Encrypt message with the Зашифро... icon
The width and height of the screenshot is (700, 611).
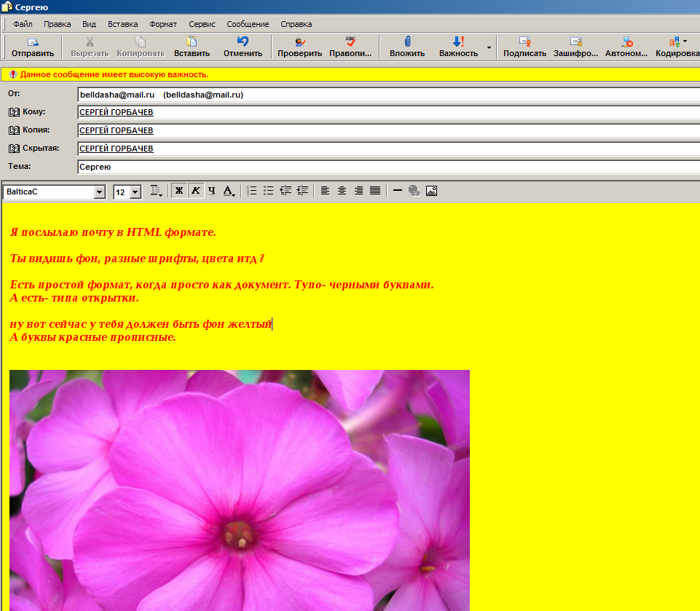pyautogui.click(x=576, y=42)
